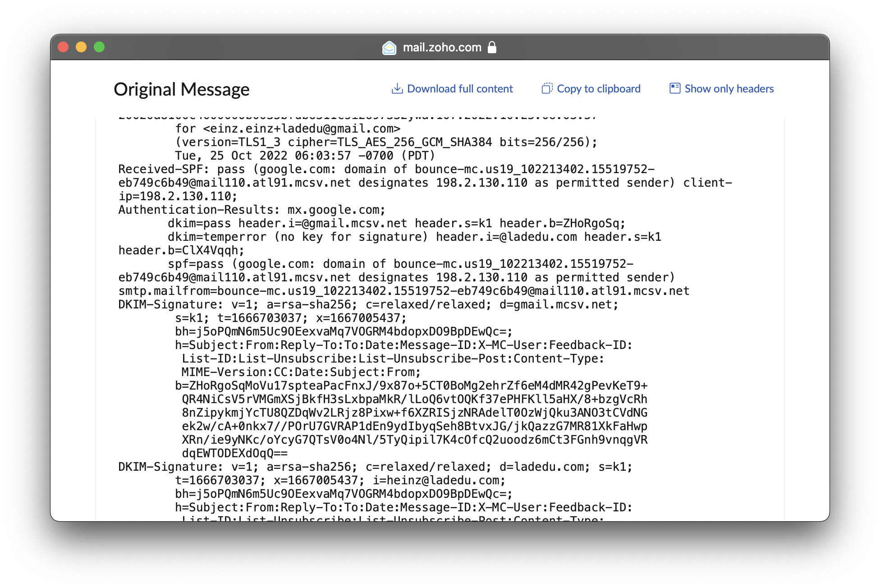
Task: Click the Download full content link
Action: 460,89
